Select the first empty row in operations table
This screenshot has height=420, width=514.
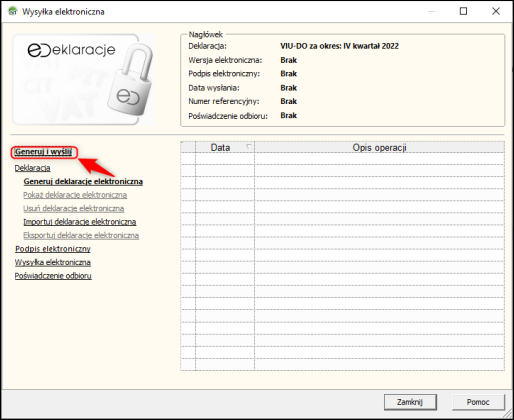pyautogui.click(x=342, y=159)
